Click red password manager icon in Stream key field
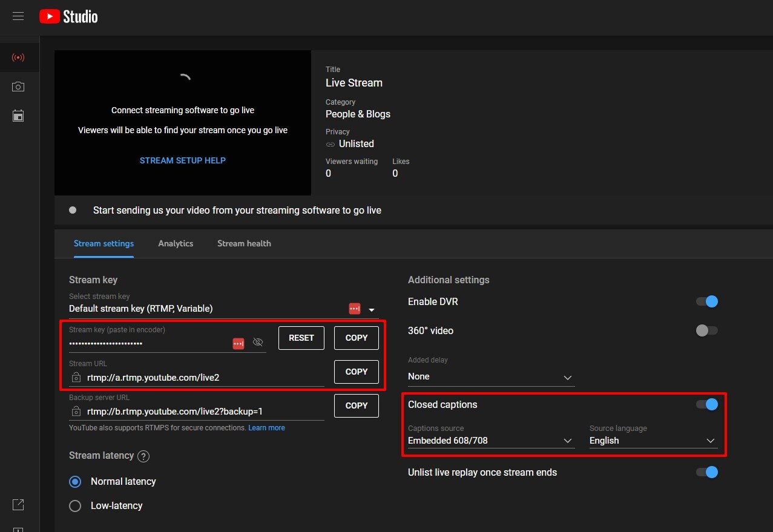This screenshot has width=773, height=532. point(238,343)
